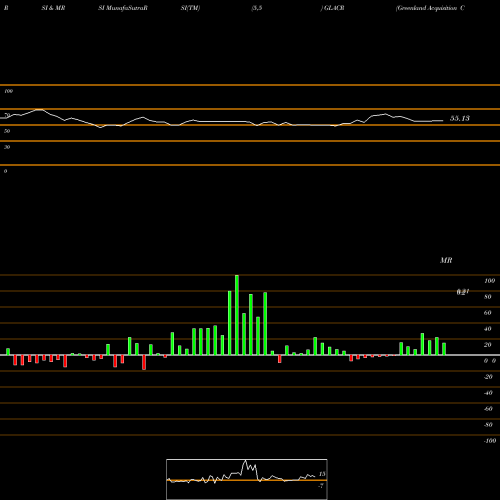Screen dimensions: 500x500
Task: Select the 'SI(TM)' header label
Action: coord(190,8)
